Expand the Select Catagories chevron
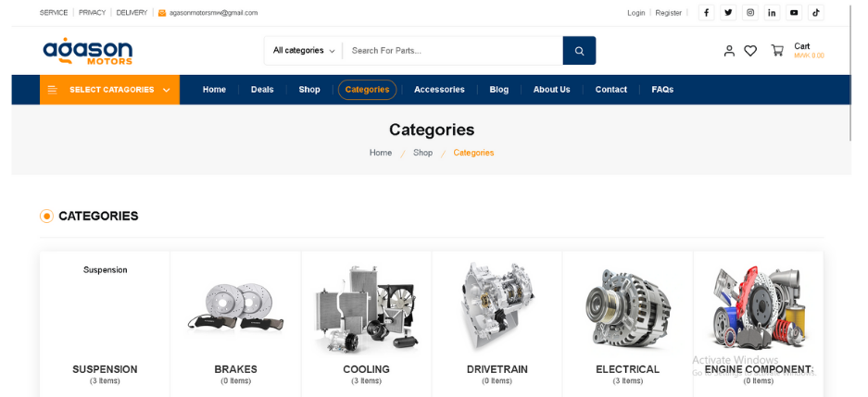868x397 pixels. (x=166, y=90)
